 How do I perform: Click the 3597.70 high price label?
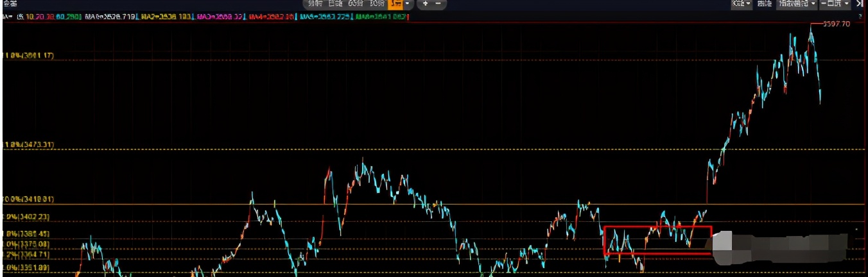(x=837, y=24)
